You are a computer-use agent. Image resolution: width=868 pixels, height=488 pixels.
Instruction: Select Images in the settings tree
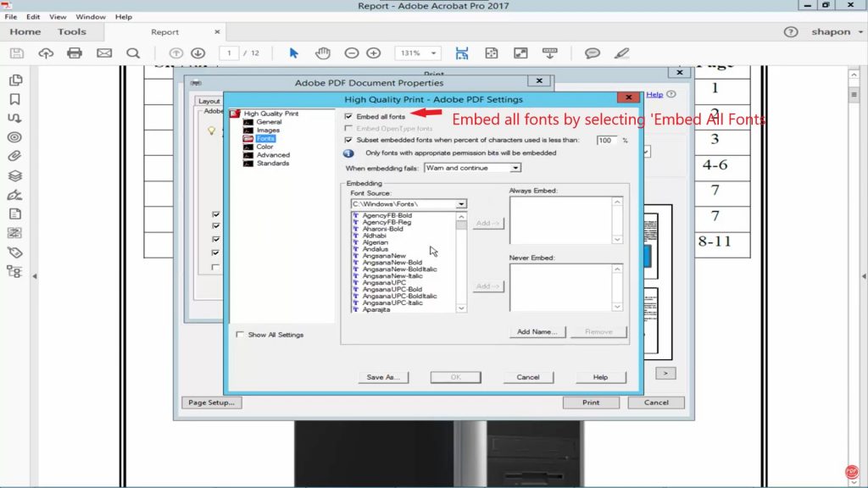268,130
